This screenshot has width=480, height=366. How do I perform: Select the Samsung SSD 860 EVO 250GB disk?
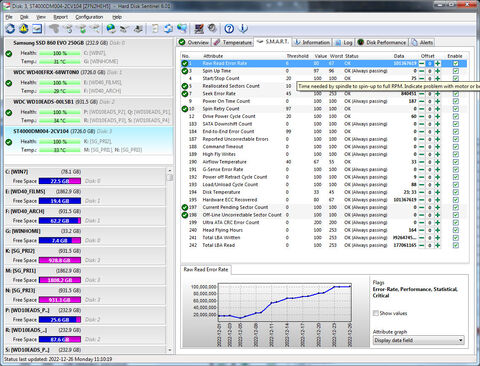(89, 52)
